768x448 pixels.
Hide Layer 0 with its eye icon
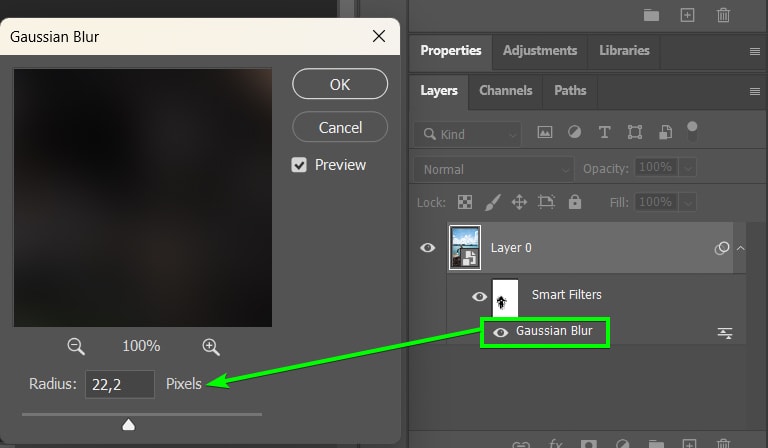(428, 248)
